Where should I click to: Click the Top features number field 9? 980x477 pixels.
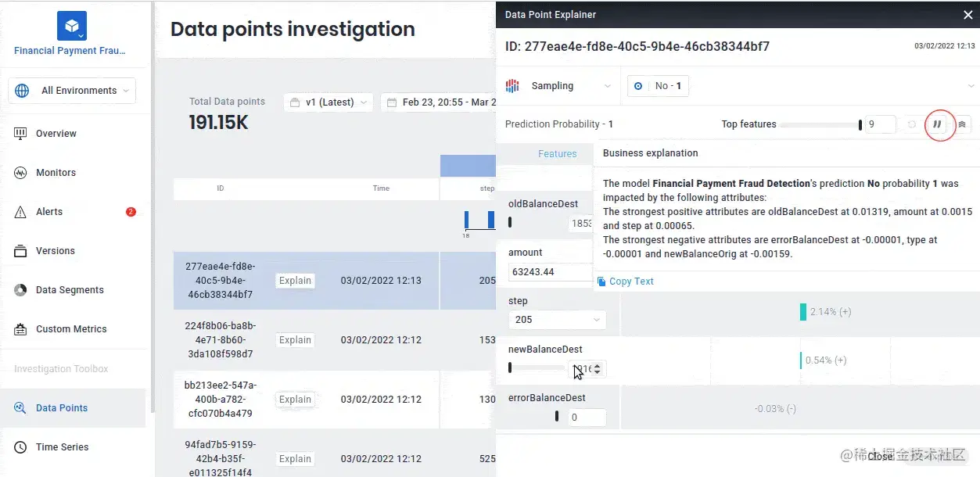point(881,124)
